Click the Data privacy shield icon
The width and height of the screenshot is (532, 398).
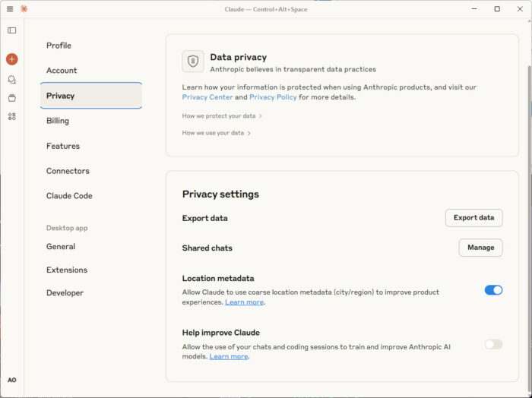193,62
